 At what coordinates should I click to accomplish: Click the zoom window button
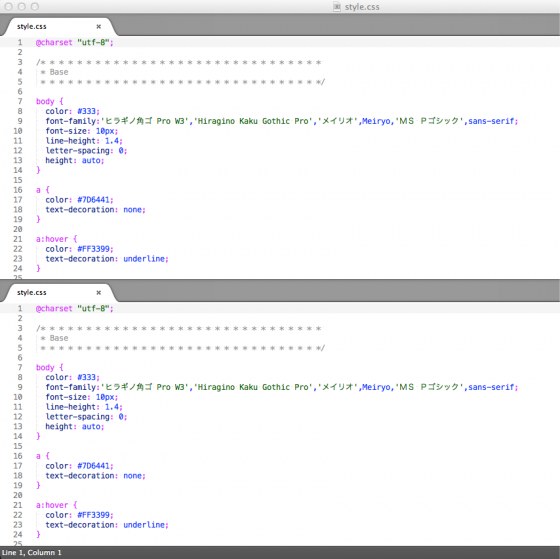35,6
